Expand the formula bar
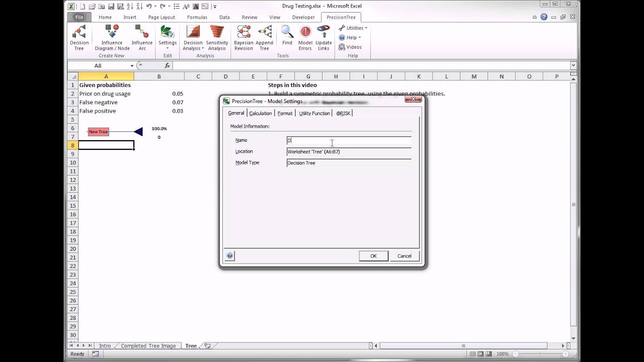Viewport: 644px width, 362px height. pos(573,66)
